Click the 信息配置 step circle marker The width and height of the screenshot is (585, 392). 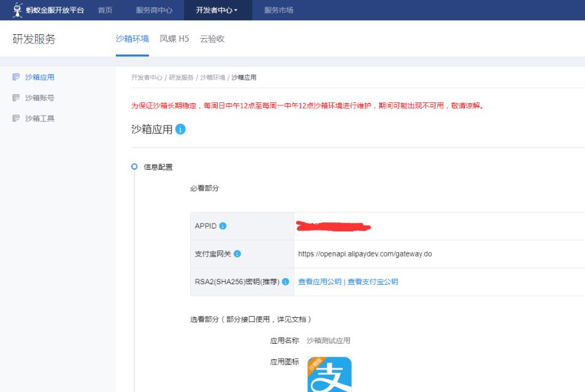(x=134, y=167)
